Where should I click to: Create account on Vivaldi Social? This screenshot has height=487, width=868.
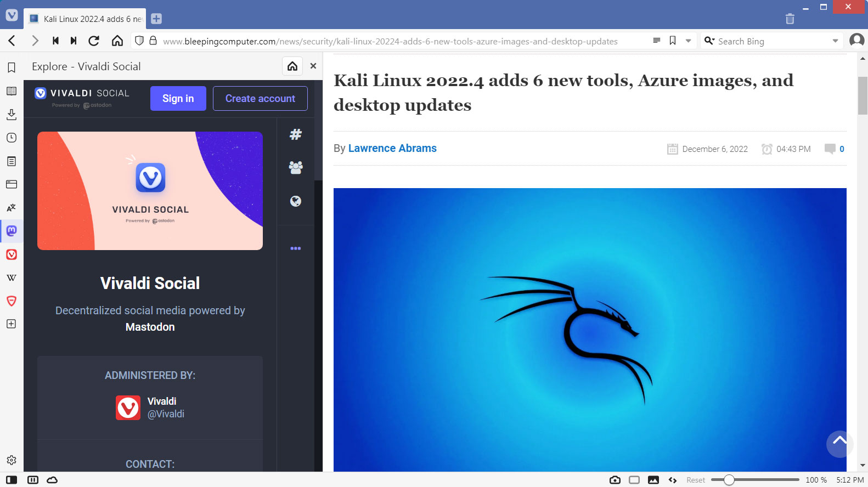260,99
